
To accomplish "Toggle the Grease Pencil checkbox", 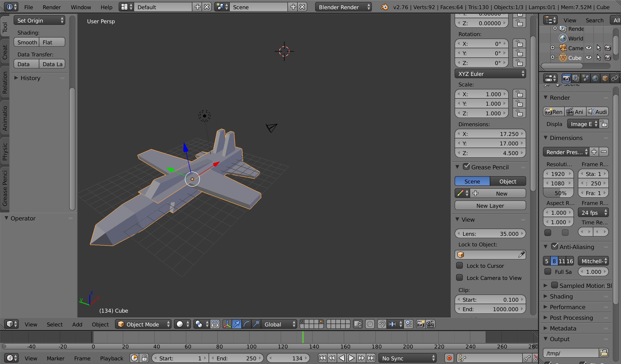I will pyautogui.click(x=467, y=167).
